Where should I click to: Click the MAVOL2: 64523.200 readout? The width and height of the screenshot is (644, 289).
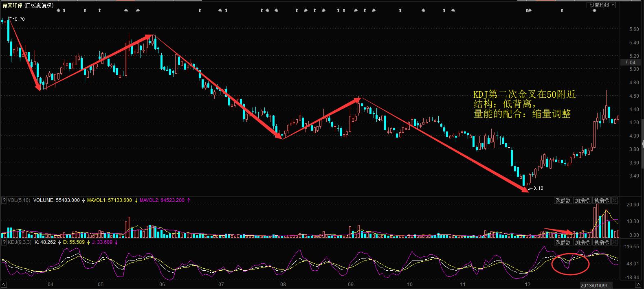162,200
